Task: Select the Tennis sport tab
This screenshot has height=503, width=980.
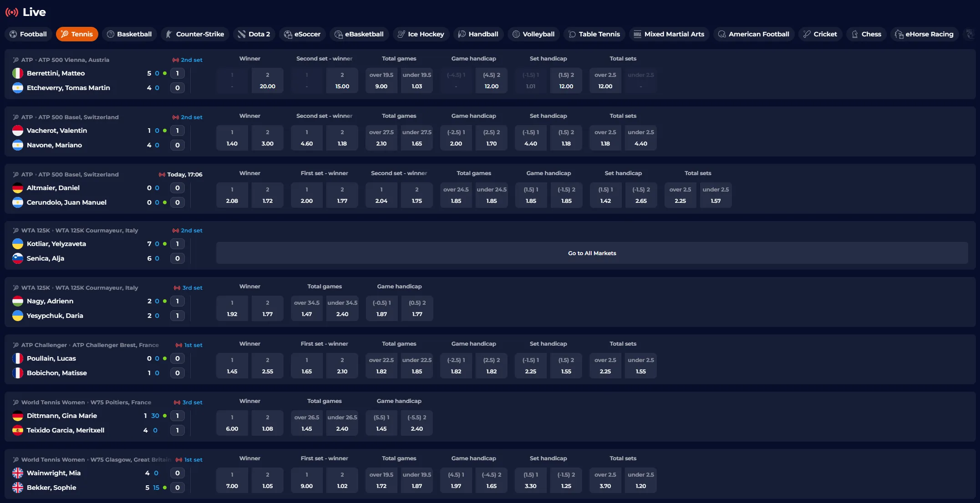Action: [x=77, y=34]
